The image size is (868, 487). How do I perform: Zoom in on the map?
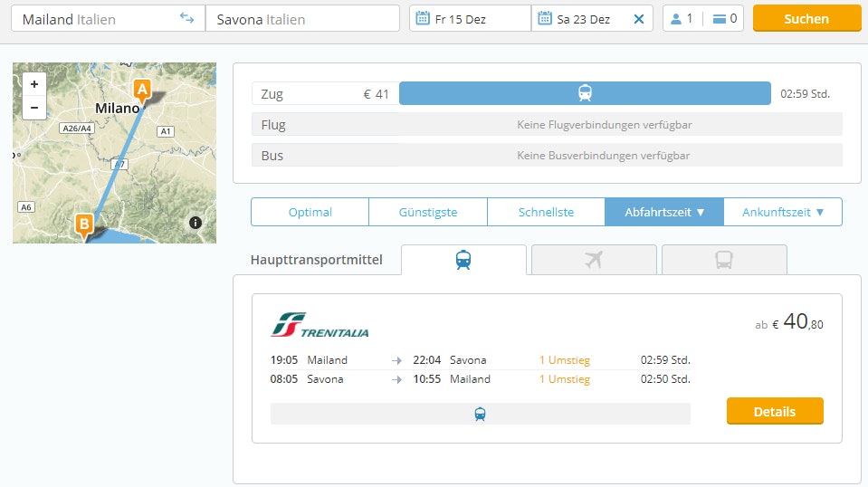[x=33, y=84]
